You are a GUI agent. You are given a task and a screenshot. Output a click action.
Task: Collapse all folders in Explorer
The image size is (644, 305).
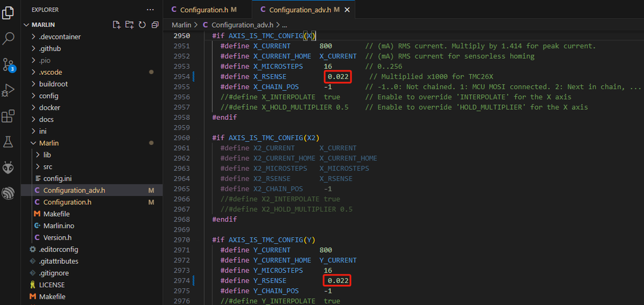[x=155, y=25]
